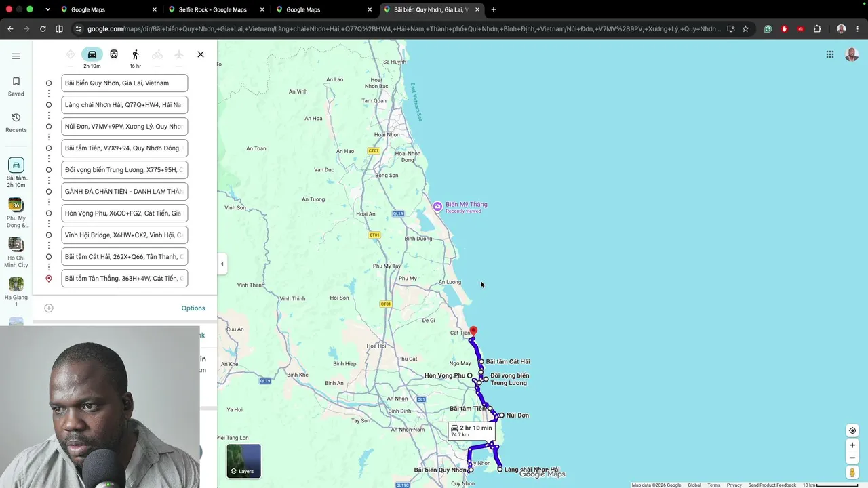This screenshot has height=488, width=868.
Task: Open route Options
Action: tap(193, 308)
